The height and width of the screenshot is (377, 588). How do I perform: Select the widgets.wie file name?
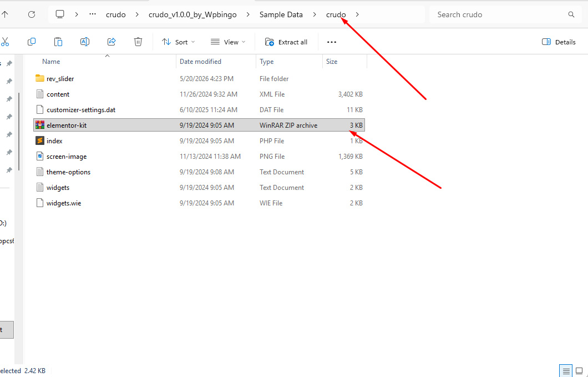[64, 203]
